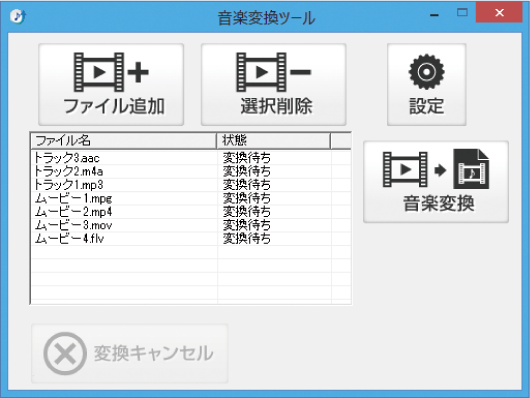Select file トラック1.mp3 in list

click(x=68, y=185)
